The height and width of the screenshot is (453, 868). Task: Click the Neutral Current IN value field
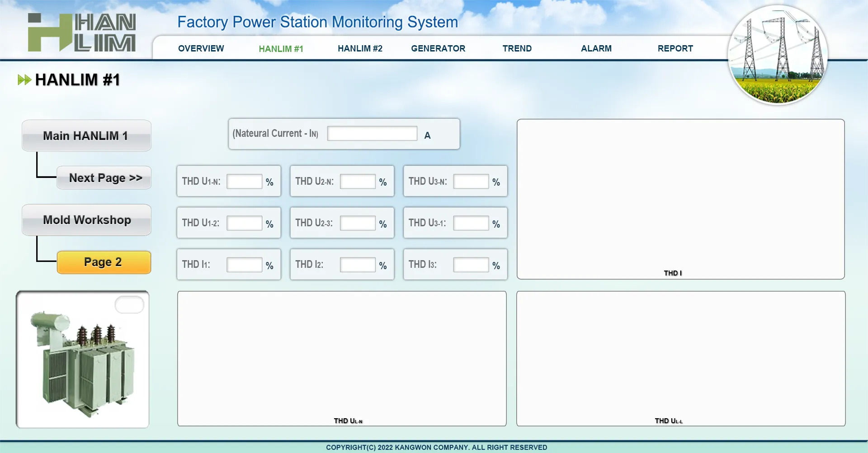pos(372,133)
